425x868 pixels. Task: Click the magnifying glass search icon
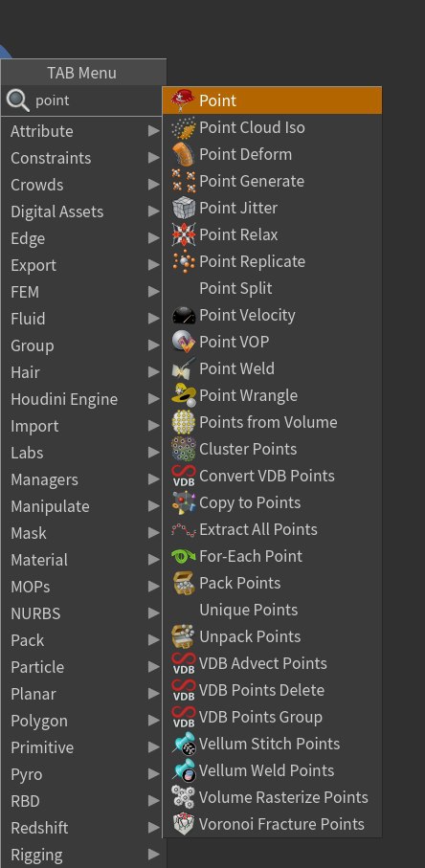(17, 100)
